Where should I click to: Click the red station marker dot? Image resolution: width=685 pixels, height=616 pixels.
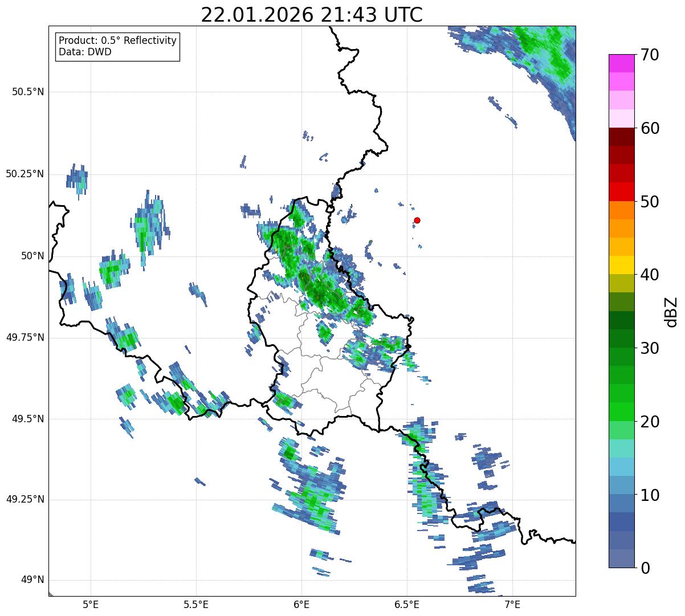point(417,220)
